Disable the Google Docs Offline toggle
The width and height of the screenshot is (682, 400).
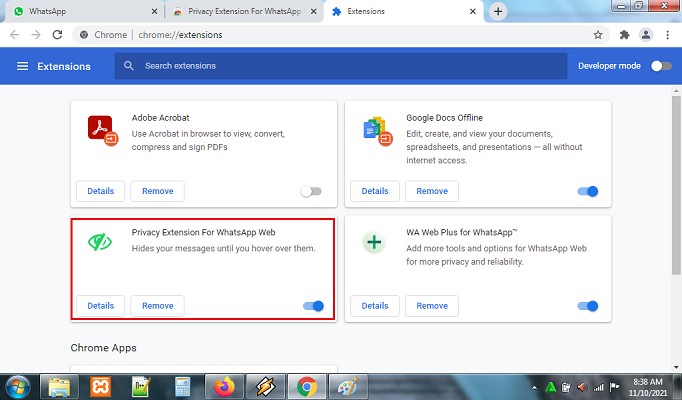click(x=588, y=191)
